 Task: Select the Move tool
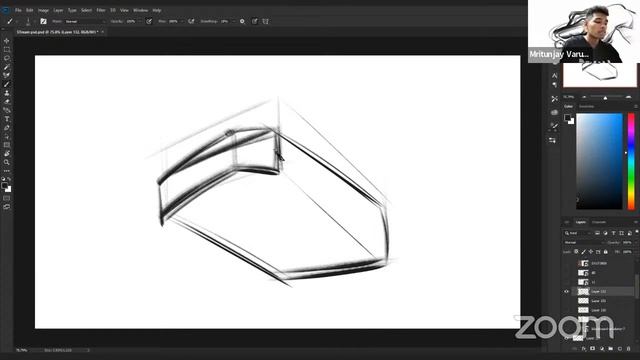[x=7, y=41]
